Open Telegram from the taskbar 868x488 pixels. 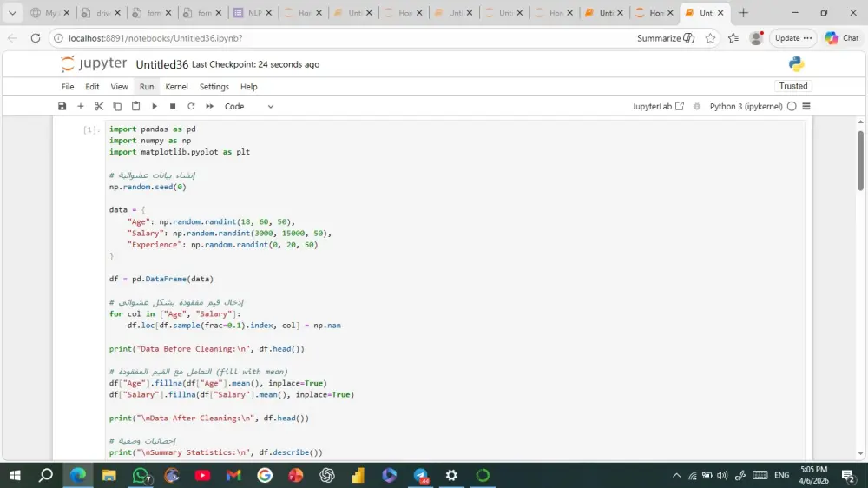(x=421, y=475)
